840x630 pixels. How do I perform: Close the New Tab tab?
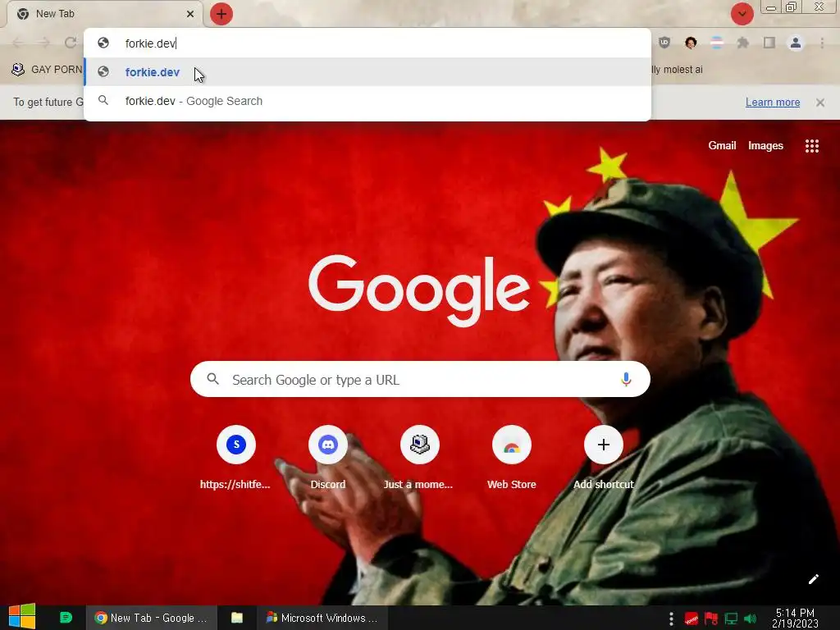(190, 14)
